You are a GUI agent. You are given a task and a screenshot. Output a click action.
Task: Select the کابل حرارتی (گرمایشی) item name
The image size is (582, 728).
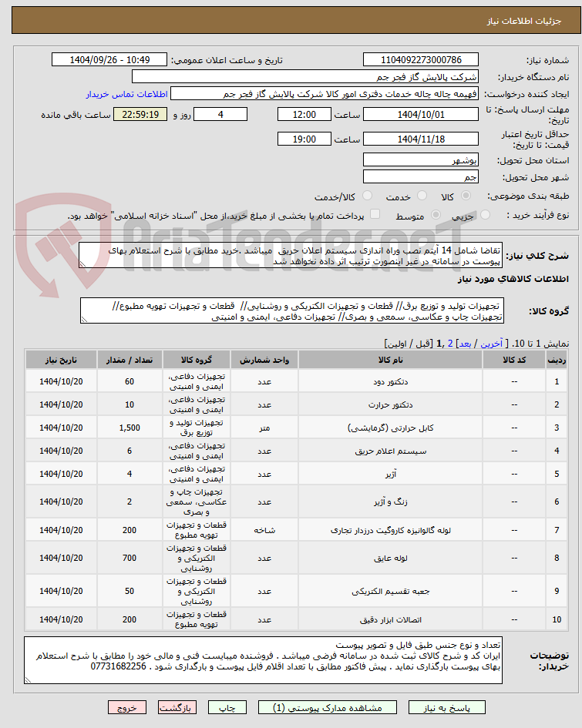tap(391, 428)
